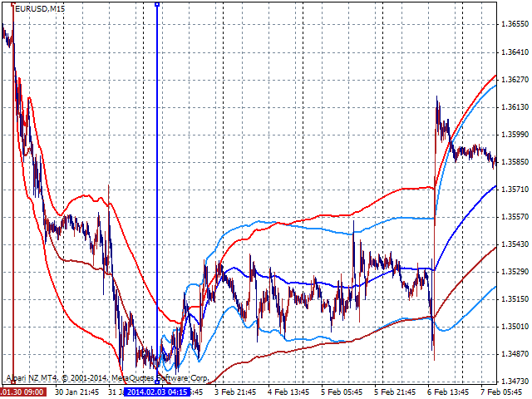Click the 1.35150 price scale label
Screen dimensions: 532x399
click(515, 299)
